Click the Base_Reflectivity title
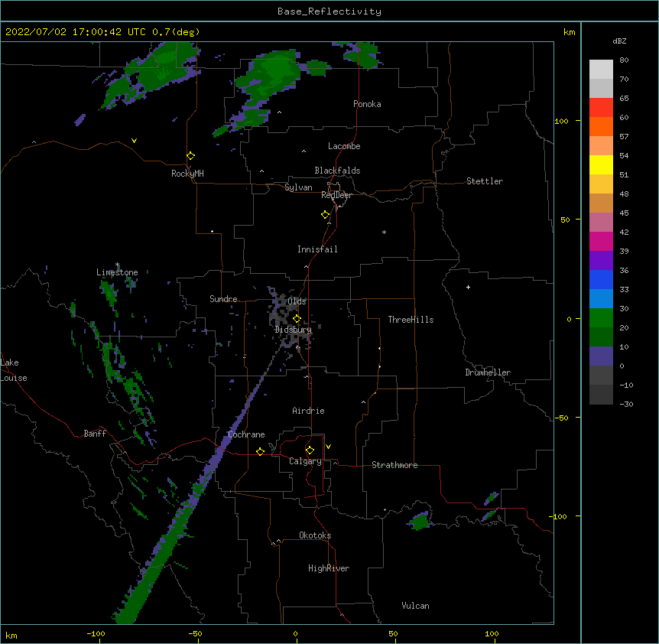The width and height of the screenshot is (659, 644). click(329, 11)
